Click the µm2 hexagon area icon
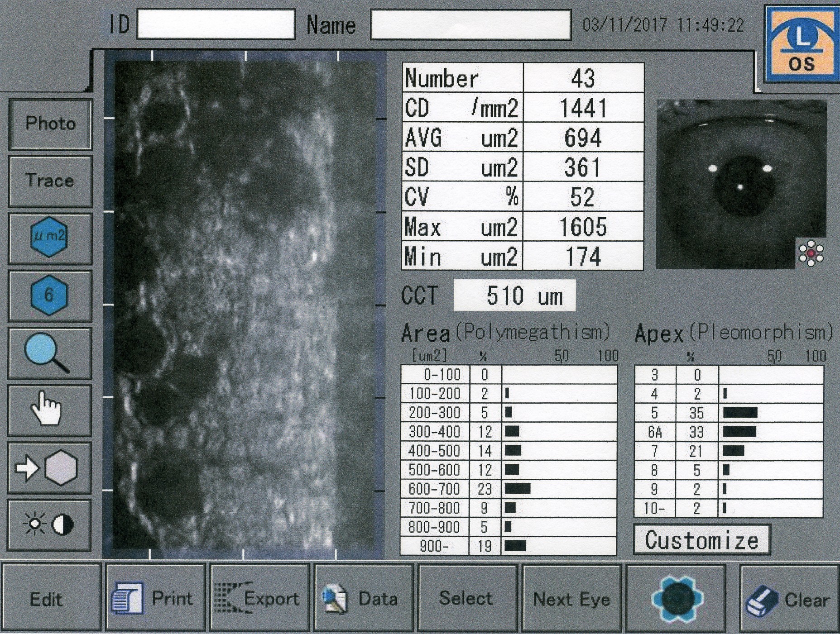Image resolution: width=840 pixels, height=634 pixels. (49, 238)
